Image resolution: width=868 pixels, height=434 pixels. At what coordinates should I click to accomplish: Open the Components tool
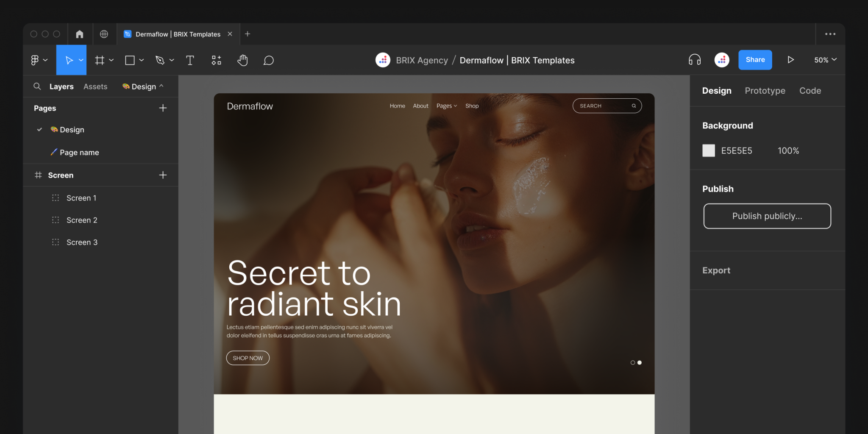tap(216, 60)
